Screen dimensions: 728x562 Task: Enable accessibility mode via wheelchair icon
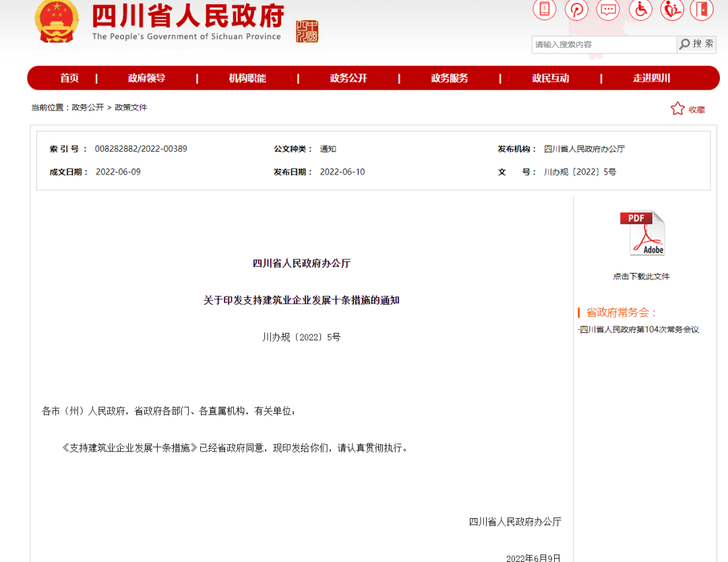coord(640,9)
